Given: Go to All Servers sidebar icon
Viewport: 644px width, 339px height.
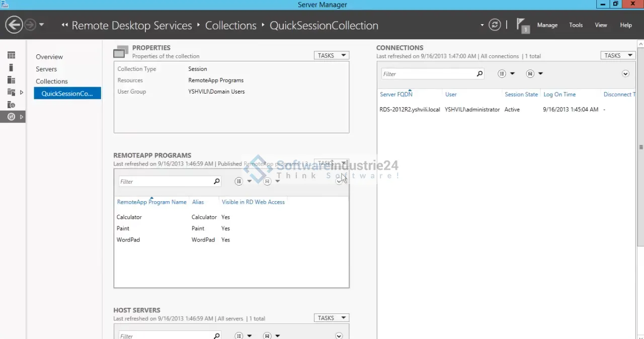Looking at the screenshot, I should click(x=11, y=80).
